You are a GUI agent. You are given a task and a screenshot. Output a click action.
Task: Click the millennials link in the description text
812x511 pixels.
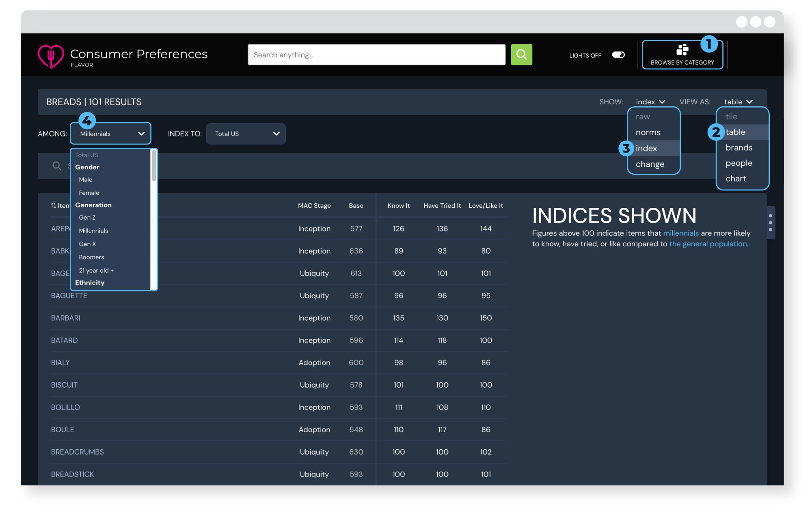(681, 233)
